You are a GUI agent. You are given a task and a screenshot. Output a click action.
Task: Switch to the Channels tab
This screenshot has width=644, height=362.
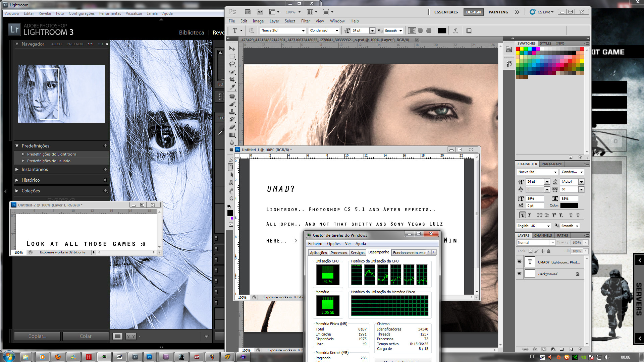click(543, 235)
